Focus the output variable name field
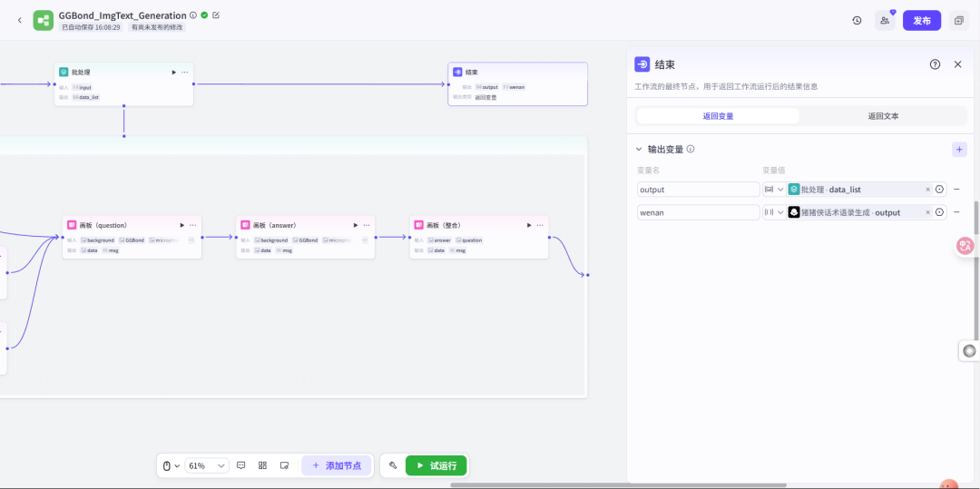This screenshot has width=980, height=489. pyautogui.click(x=698, y=190)
